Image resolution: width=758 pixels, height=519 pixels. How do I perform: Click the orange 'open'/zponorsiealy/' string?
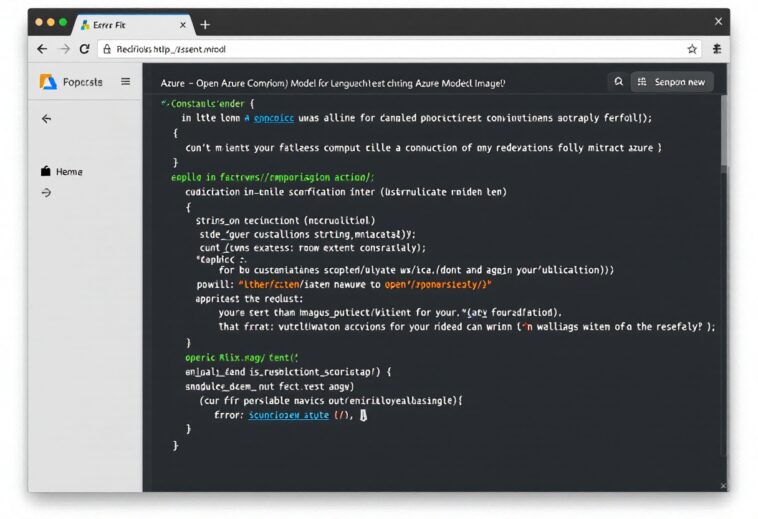point(437,285)
